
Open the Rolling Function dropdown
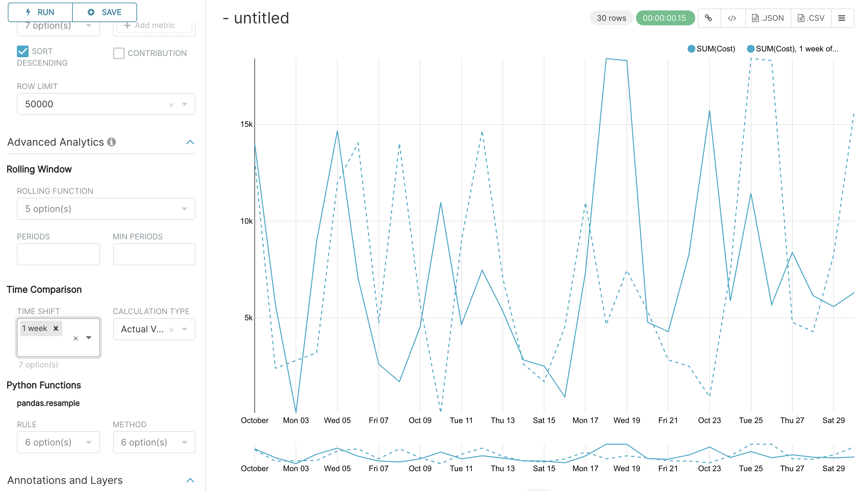click(x=106, y=209)
